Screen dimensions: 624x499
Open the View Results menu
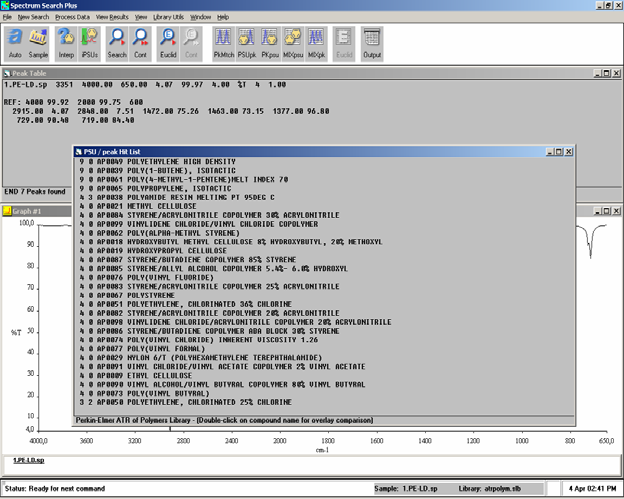[112, 17]
